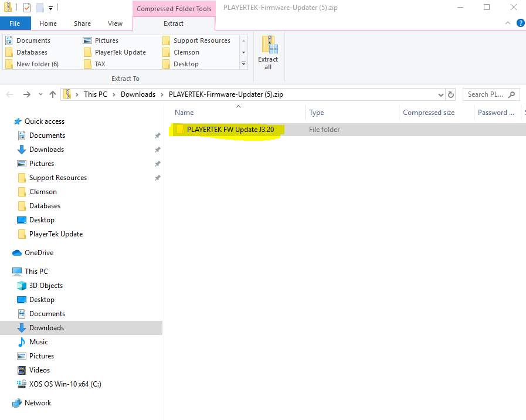Select the PLAYERTEK FW Update J3.20 folder

[230, 130]
